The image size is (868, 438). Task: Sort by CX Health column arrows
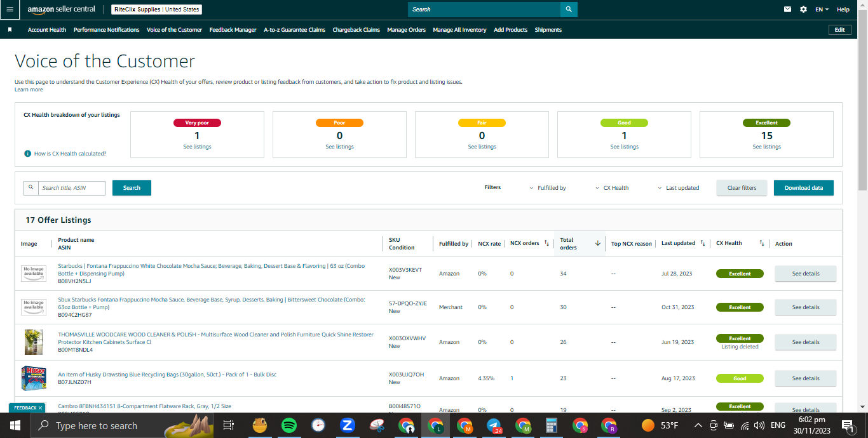(762, 243)
